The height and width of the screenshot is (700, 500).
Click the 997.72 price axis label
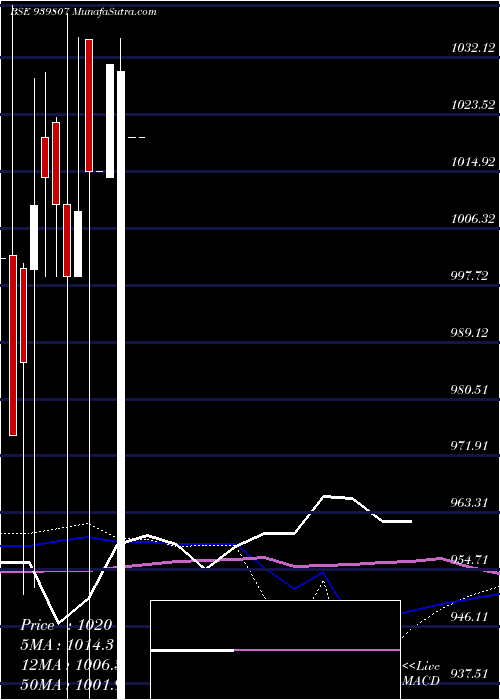click(x=469, y=276)
